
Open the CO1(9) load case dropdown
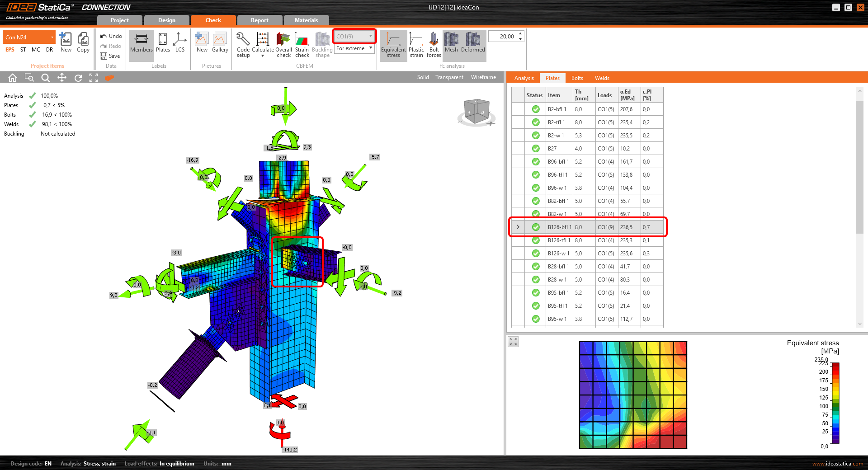coord(354,36)
